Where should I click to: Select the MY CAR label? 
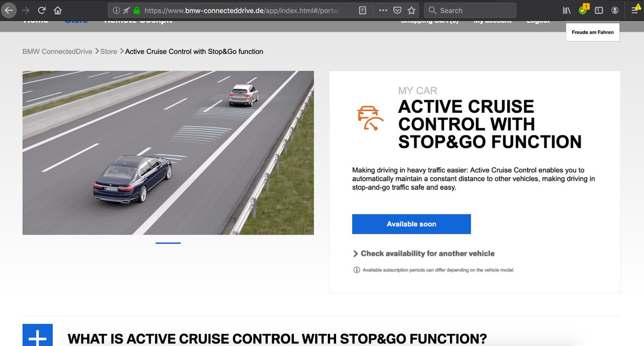coord(418,91)
